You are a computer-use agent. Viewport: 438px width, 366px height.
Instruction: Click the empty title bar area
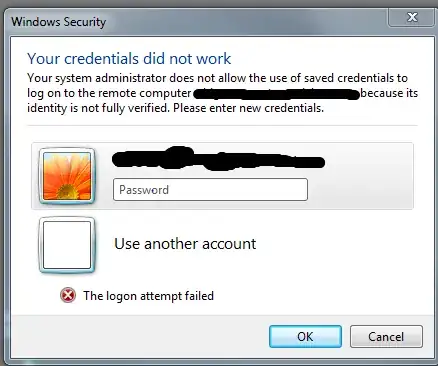coord(247,22)
